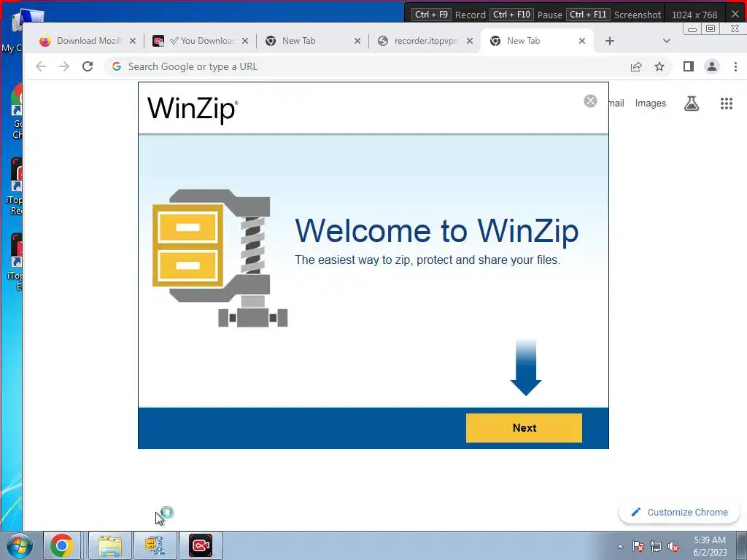Open Search Labs flask icon
Screen dimensions: 747x560
692,104
